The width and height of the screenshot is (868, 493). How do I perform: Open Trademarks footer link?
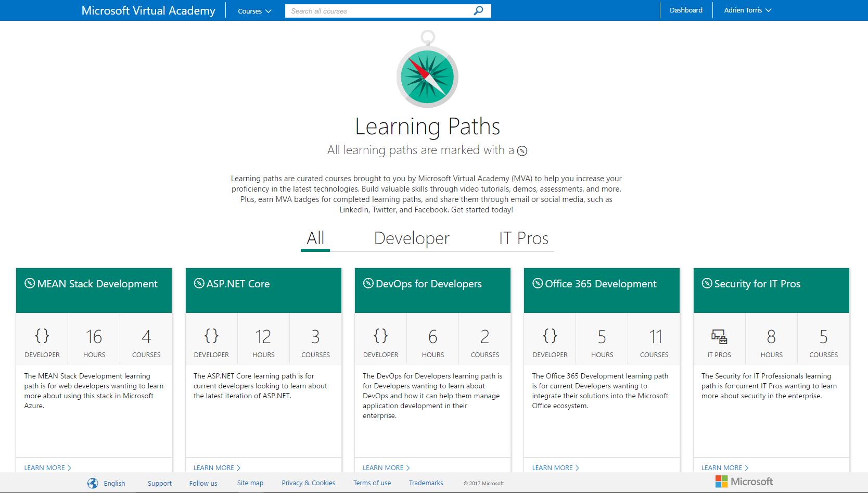click(426, 483)
